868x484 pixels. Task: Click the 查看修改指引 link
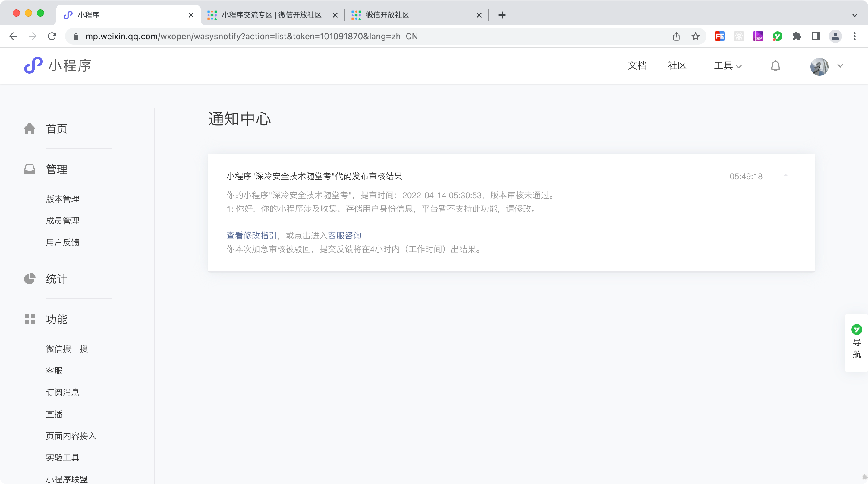[251, 235]
